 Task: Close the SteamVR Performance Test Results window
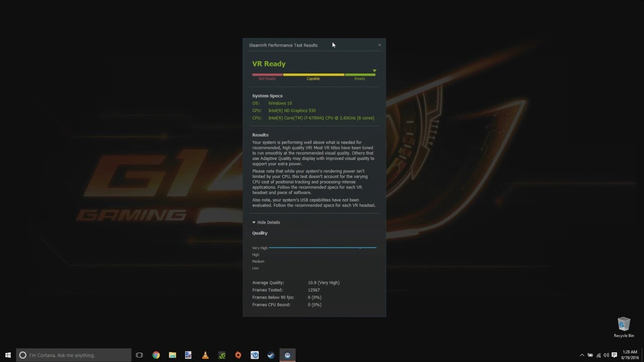click(379, 45)
